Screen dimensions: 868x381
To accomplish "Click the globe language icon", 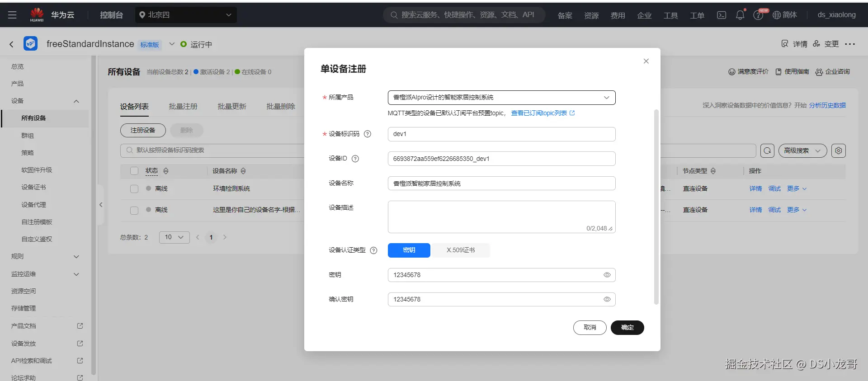I will (x=777, y=15).
